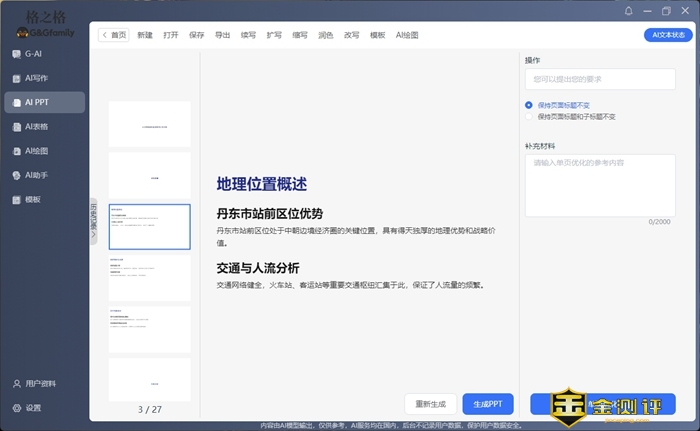700x431 pixels.
Task: Click 润色 in the top toolbar
Action: pyautogui.click(x=325, y=35)
